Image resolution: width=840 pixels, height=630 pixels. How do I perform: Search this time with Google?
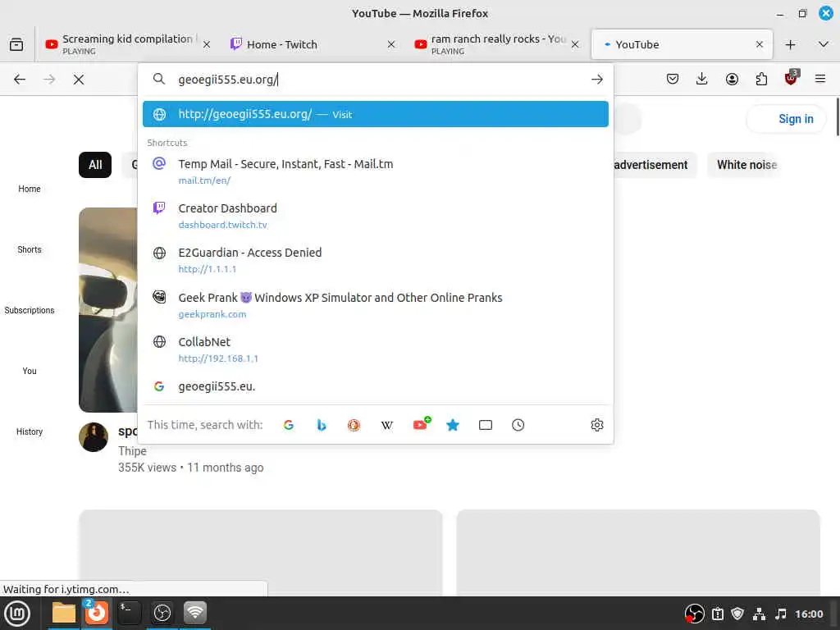point(289,425)
